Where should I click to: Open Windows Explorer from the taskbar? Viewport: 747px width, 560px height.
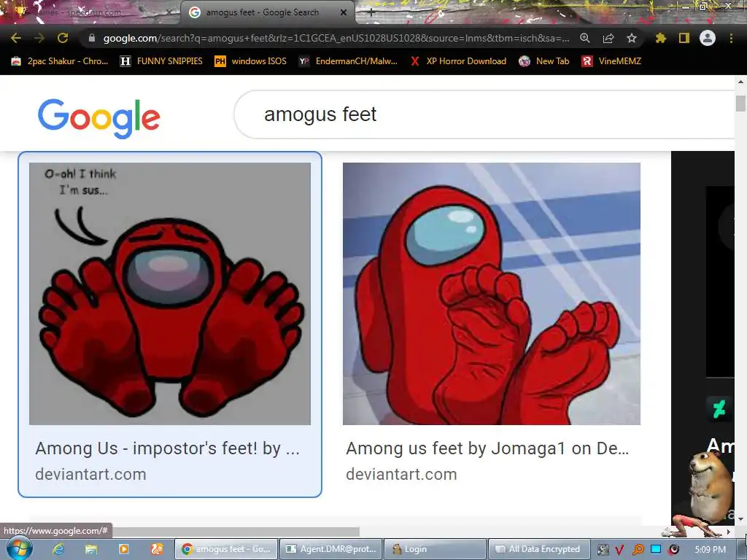pyautogui.click(x=91, y=549)
